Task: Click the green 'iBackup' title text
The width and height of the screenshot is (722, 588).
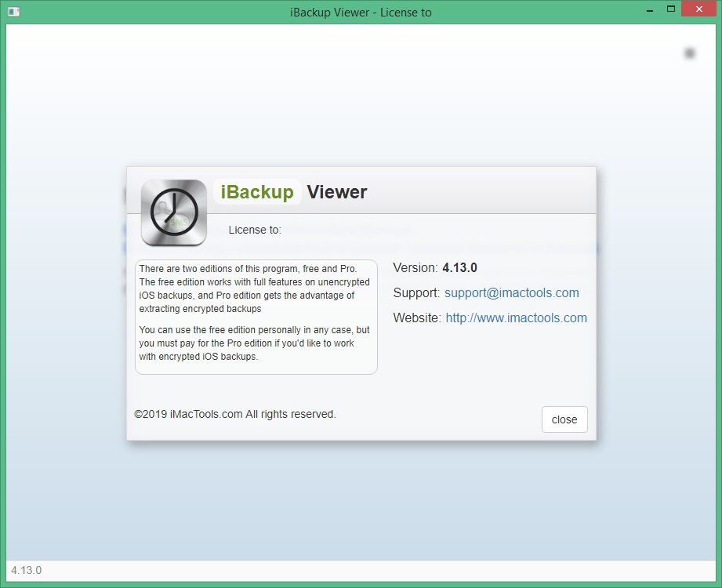Action: click(257, 191)
